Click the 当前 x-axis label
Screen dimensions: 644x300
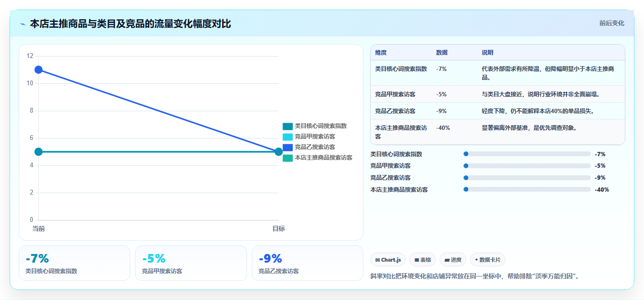39,229
